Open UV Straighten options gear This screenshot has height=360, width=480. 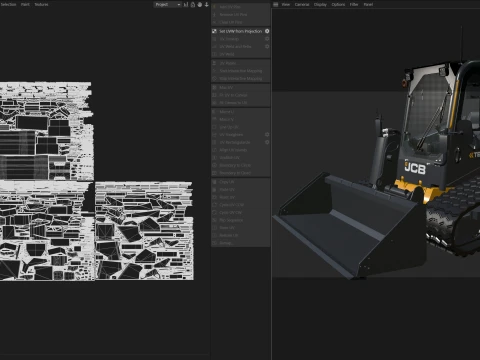pos(267,135)
